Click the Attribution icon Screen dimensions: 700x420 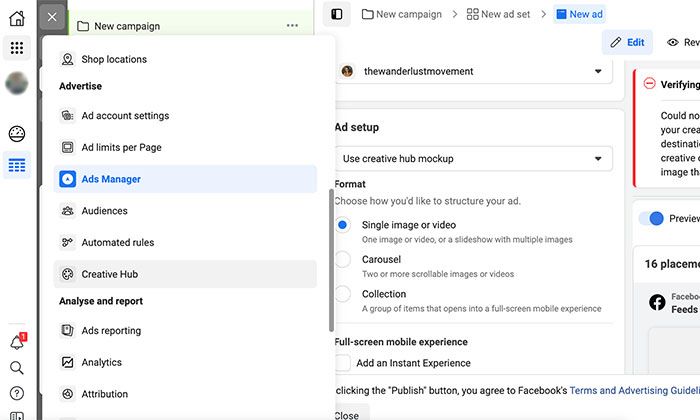[67, 394]
